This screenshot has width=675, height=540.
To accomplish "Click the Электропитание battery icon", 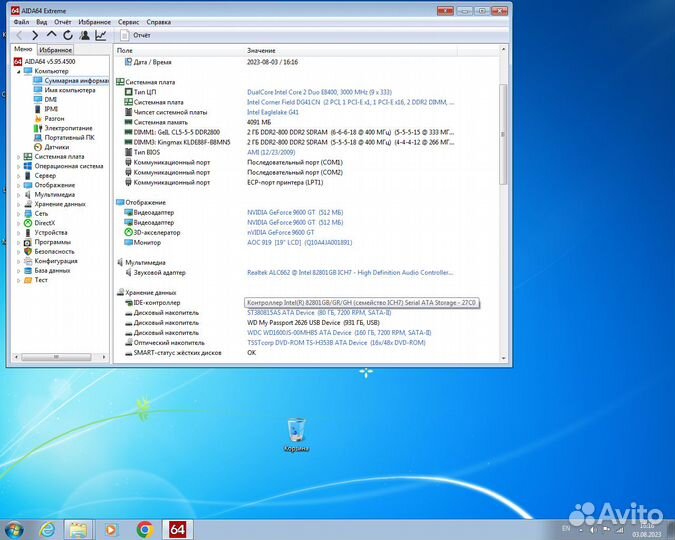I will 38,128.
